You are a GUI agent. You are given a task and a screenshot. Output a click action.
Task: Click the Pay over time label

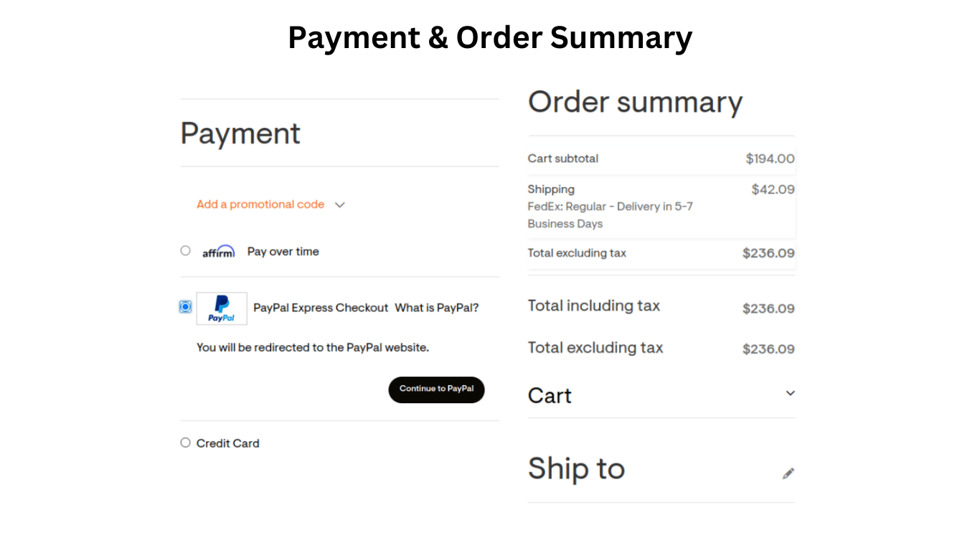(283, 252)
